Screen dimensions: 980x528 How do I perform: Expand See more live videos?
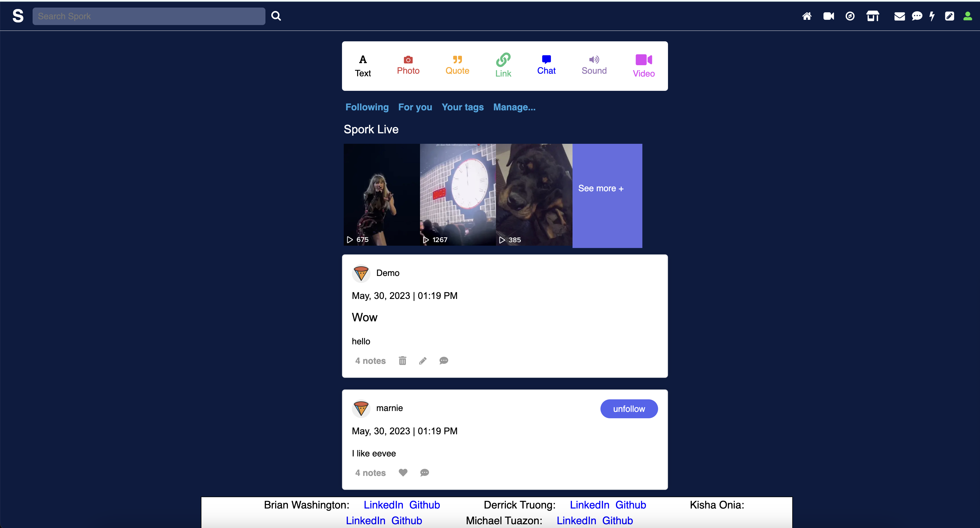(601, 188)
